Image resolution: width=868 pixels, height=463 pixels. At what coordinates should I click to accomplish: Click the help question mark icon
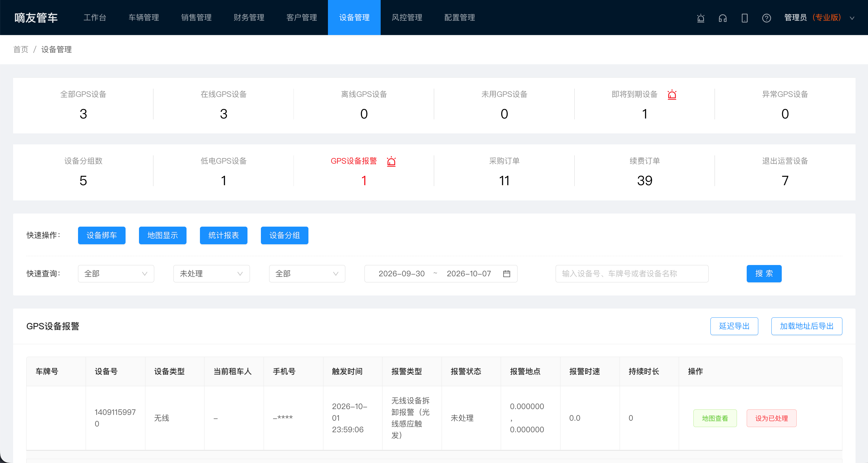[766, 18]
